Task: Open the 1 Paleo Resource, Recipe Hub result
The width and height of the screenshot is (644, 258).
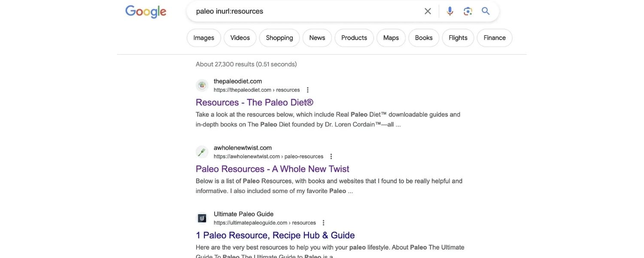Action: click(275, 234)
